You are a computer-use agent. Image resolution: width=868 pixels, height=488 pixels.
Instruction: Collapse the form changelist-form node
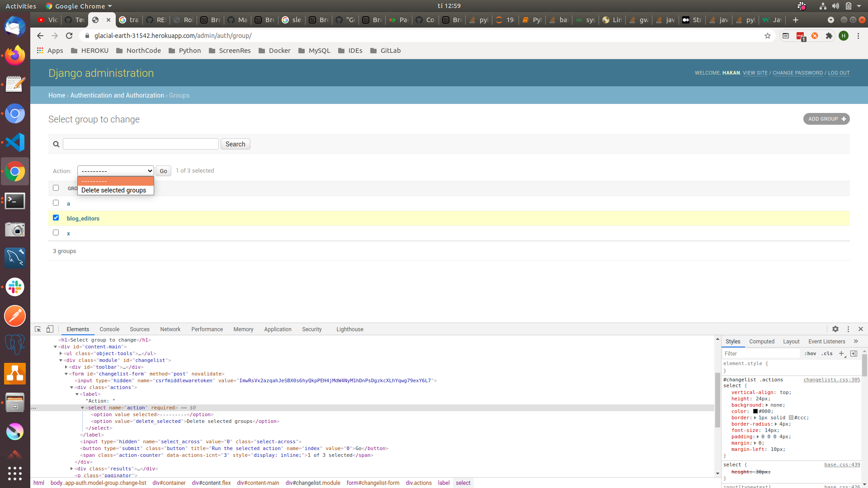(66, 374)
